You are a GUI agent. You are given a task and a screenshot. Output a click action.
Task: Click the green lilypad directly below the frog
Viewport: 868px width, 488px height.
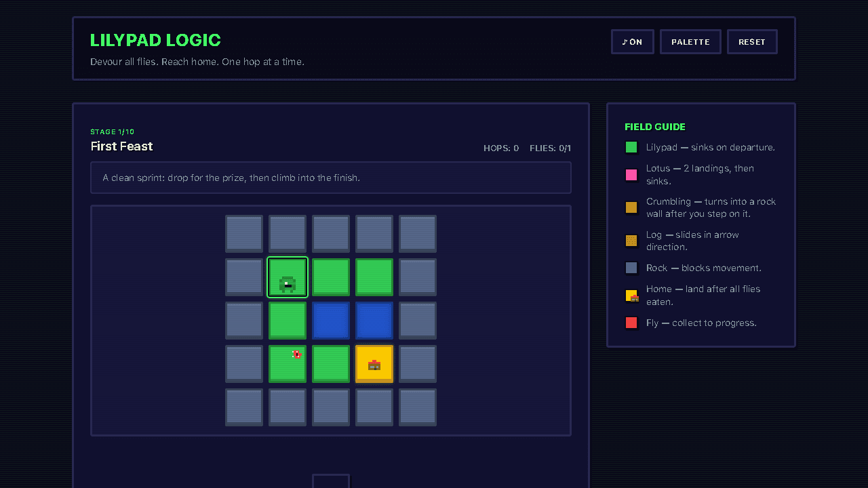pyautogui.click(x=288, y=321)
